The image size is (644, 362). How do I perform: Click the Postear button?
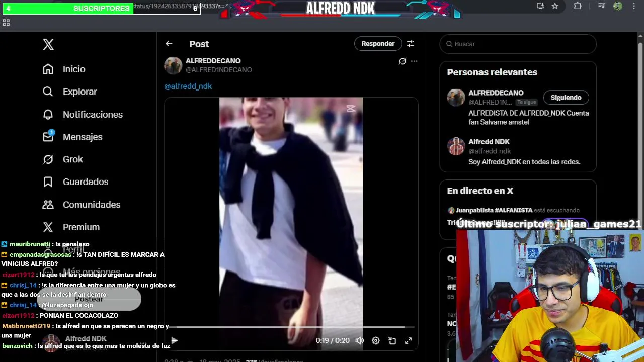pos(89,299)
